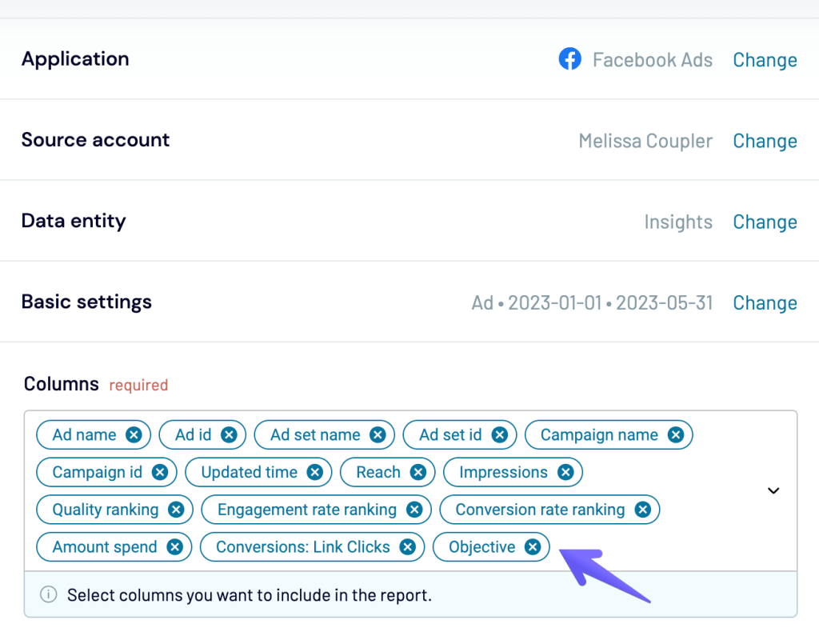This screenshot has height=644, width=819.
Task: Change the Source account
Action: pos(765,141)
